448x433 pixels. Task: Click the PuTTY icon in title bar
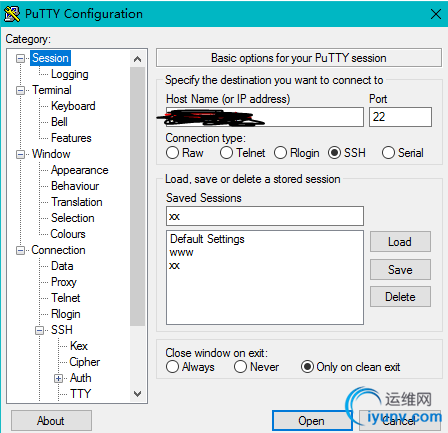12,14
